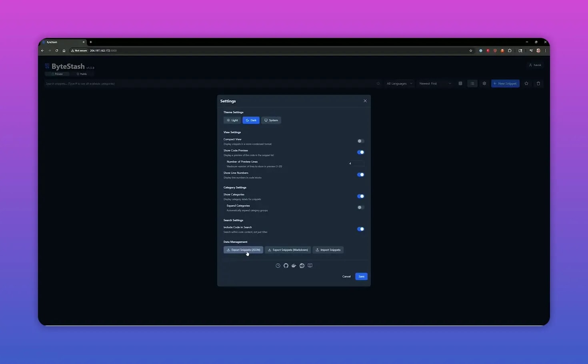Viewport: 588px width, 364px height.
Task: Create a New Snippet
Action: click(x=505, y=84)
